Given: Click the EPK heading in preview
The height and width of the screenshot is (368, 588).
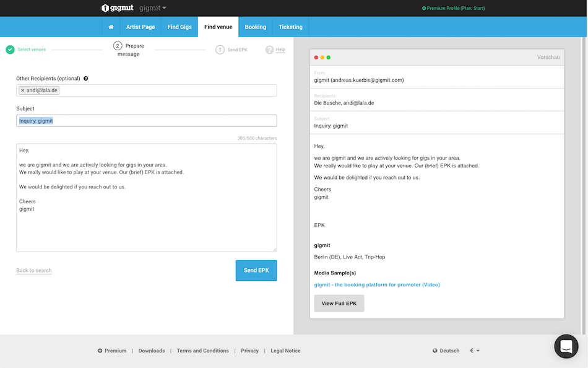Looking at the screenshot, I should [319, 226].
